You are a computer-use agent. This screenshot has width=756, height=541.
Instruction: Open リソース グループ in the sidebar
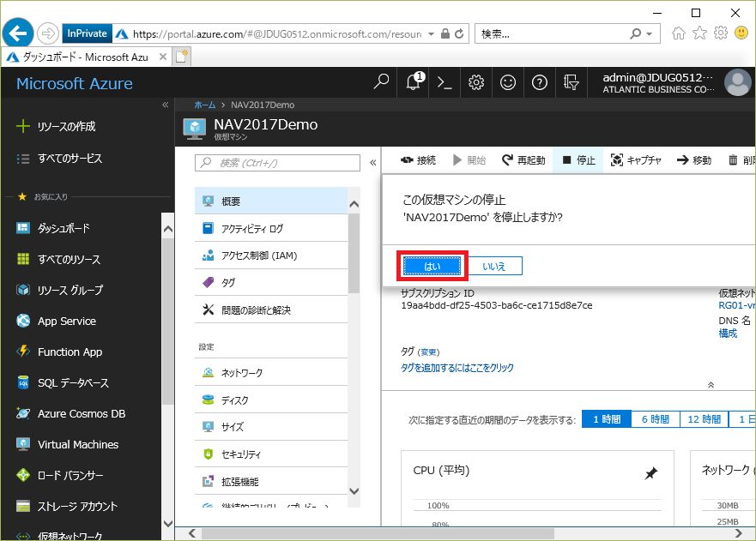[60, 290]
